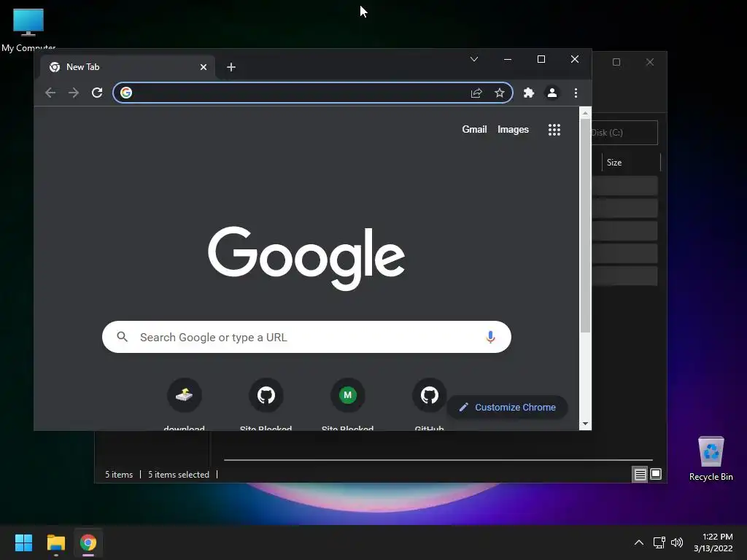This screenshot has height=560, width=747.
Task: Bookmark this tab with the star icon
Action: click(499, 93)
